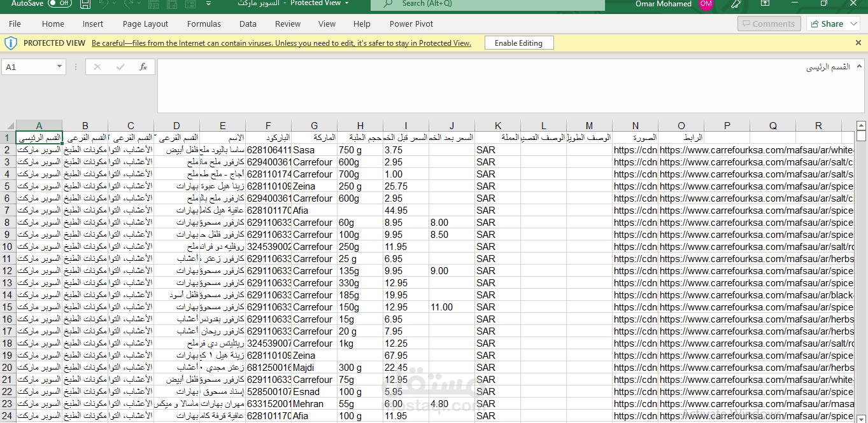Select column A header

tap(39, 126)
